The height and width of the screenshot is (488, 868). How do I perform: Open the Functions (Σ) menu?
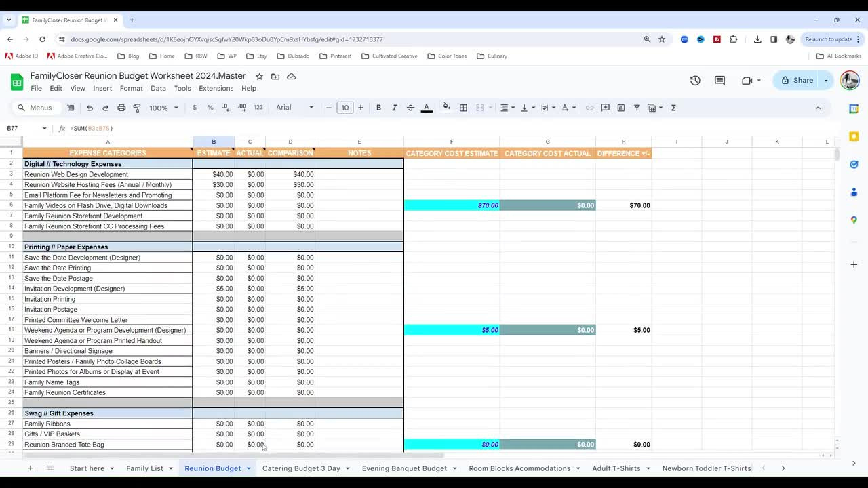click(x=672, y=107)
